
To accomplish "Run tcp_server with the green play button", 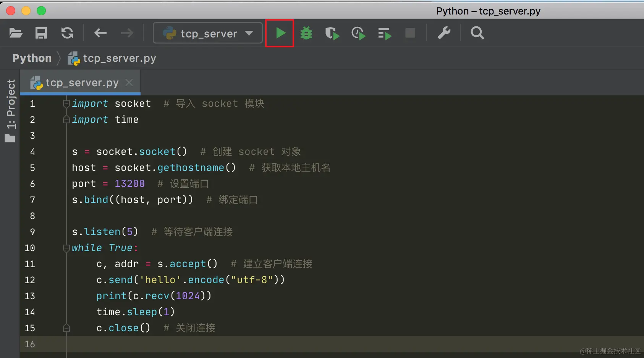I will 280,33.
